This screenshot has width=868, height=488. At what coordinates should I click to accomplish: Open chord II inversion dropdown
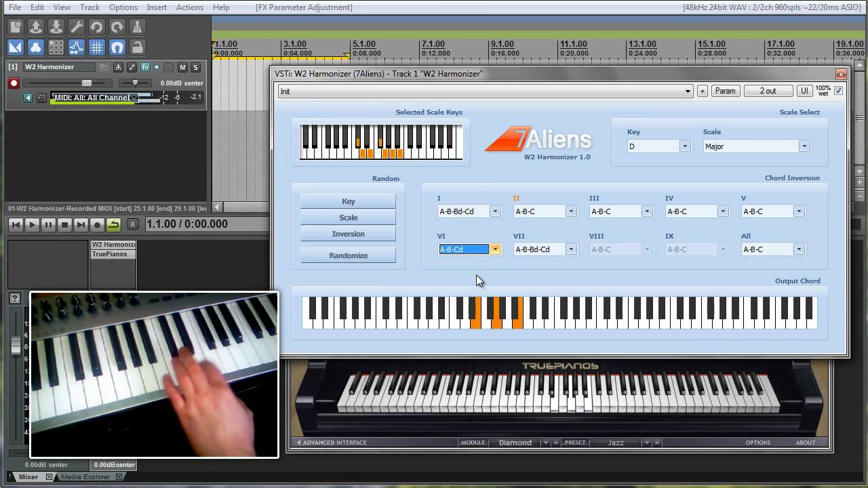(x=545, y=211)
